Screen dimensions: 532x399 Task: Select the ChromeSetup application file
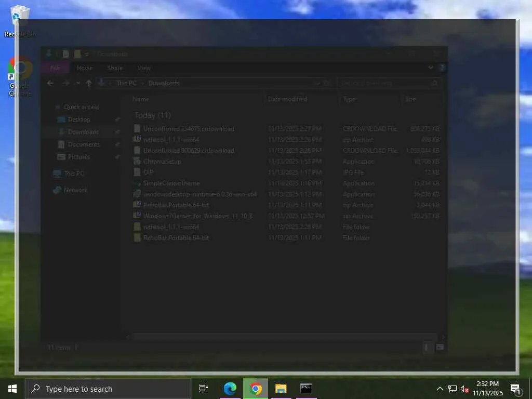[162, 162]
